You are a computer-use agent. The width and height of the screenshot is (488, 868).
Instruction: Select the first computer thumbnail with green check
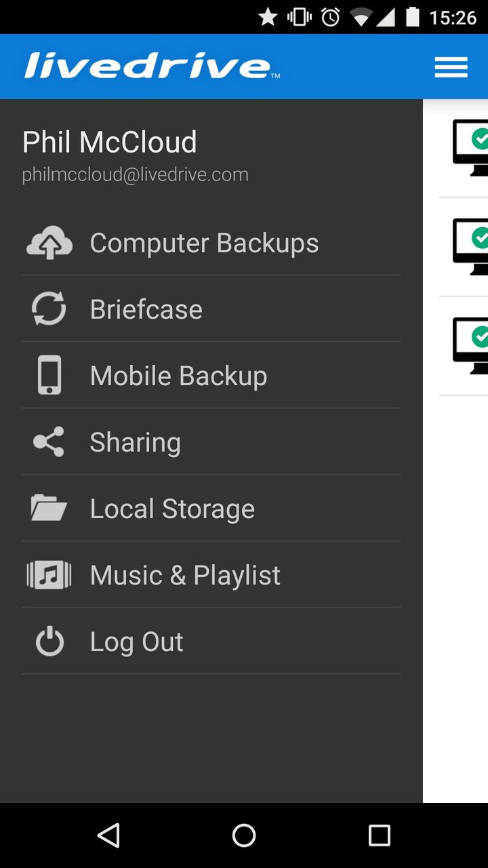(470, 147)
